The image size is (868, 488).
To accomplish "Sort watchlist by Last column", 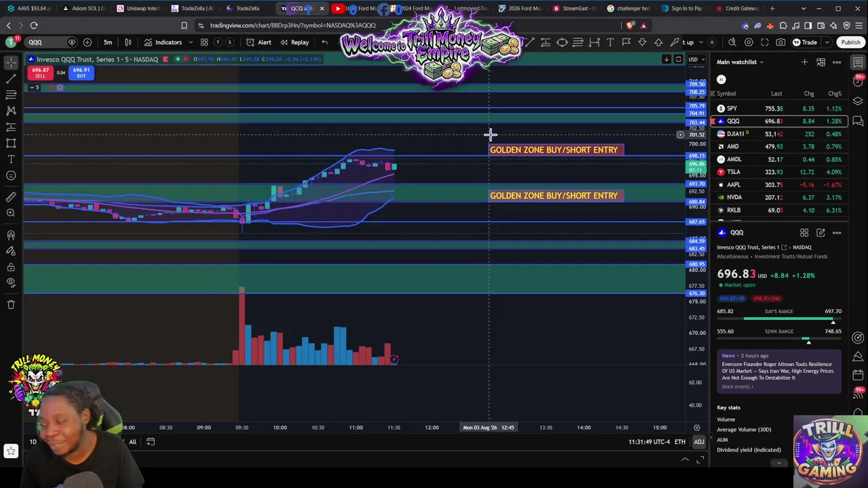I will click(776, 94).
